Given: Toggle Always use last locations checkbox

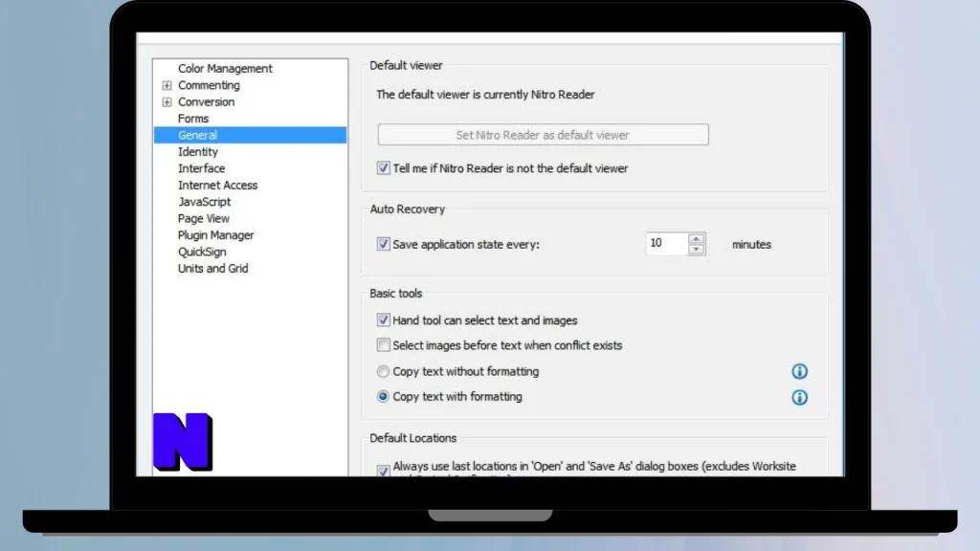Looking at the screenshot, I should (383, 471).
